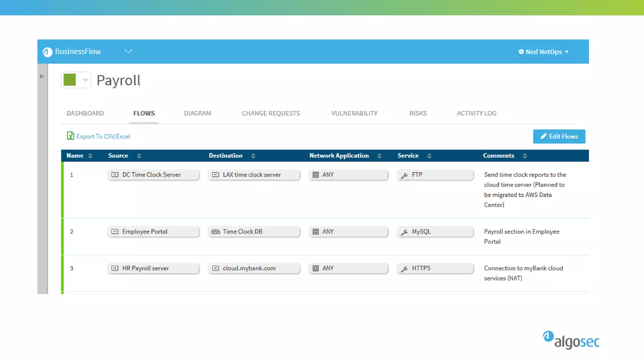Image resolution: width=644 pixels, height=362 pixels.
Task: Switch to the Diagram tab
Action: pyautogui.click(x=197, y=113)
